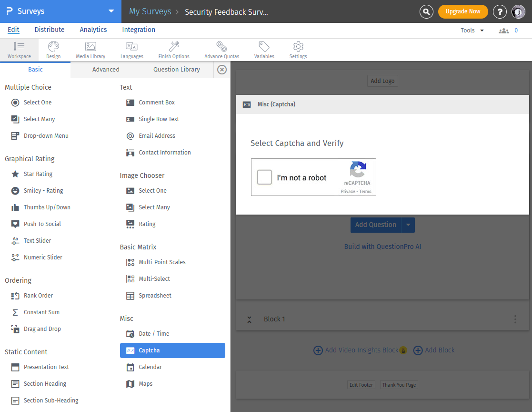Add a Maps question
Image resolution: width=532 pixels, height=412 pixels.
point(139,384)
